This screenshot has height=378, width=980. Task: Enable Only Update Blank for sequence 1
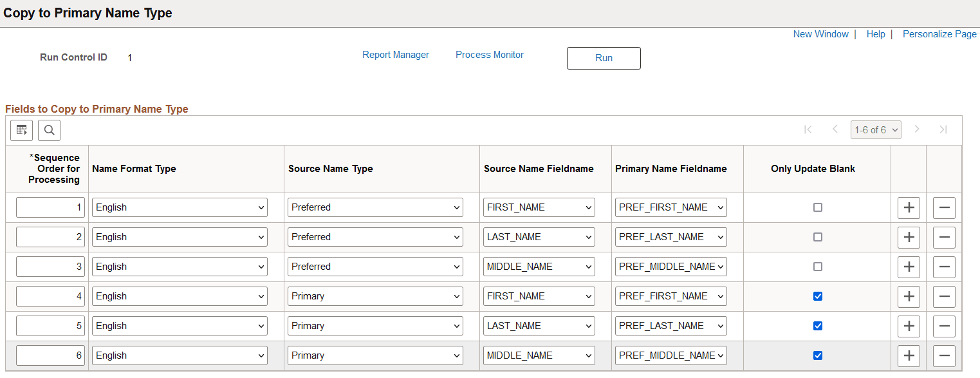coord(818,207)
